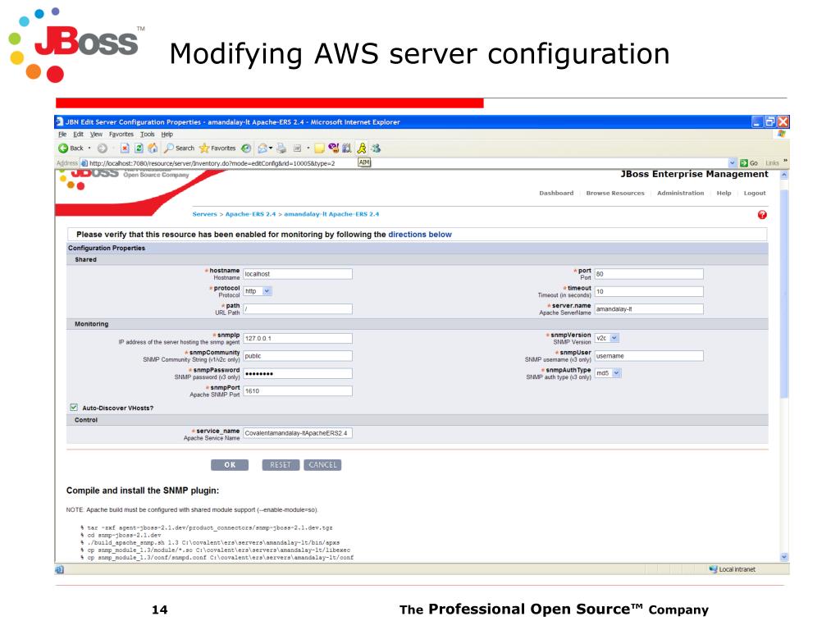Click the History clock icon
Viewport: 840px width, 630px height.
[246, 148]
